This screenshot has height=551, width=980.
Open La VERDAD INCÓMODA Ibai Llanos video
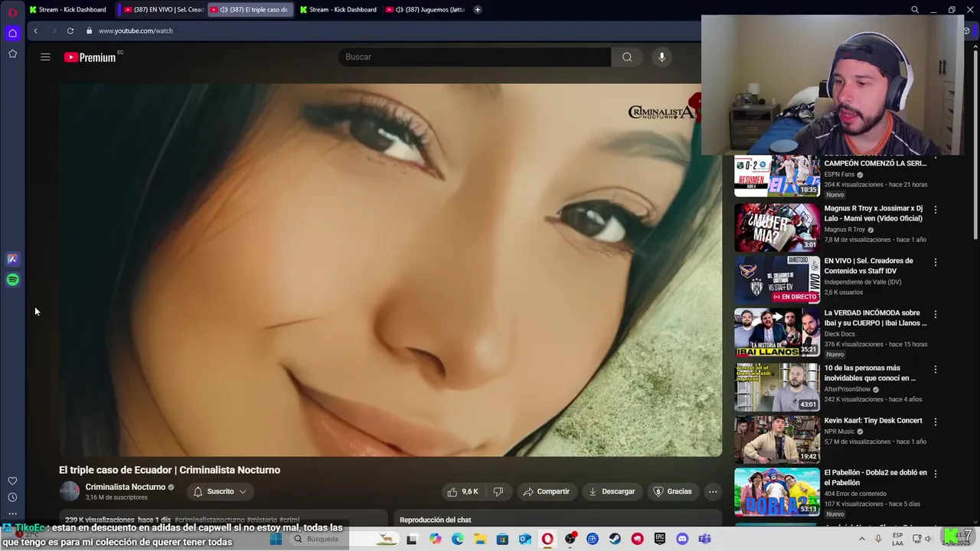777,333
